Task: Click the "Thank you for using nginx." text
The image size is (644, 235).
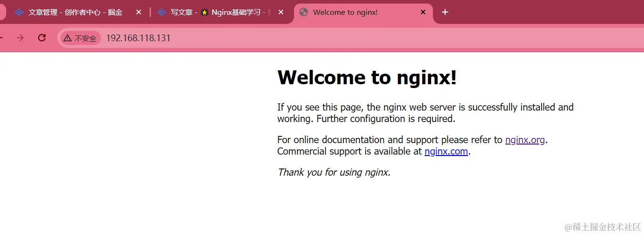Action: pyautogui.click(x=334, y=172)
